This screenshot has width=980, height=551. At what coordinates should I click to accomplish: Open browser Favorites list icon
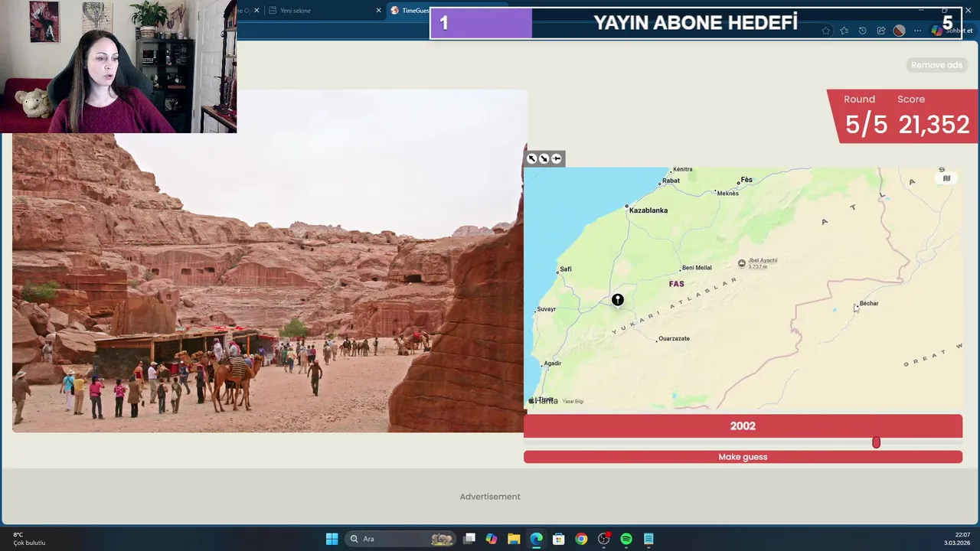(x=844, y=31)
